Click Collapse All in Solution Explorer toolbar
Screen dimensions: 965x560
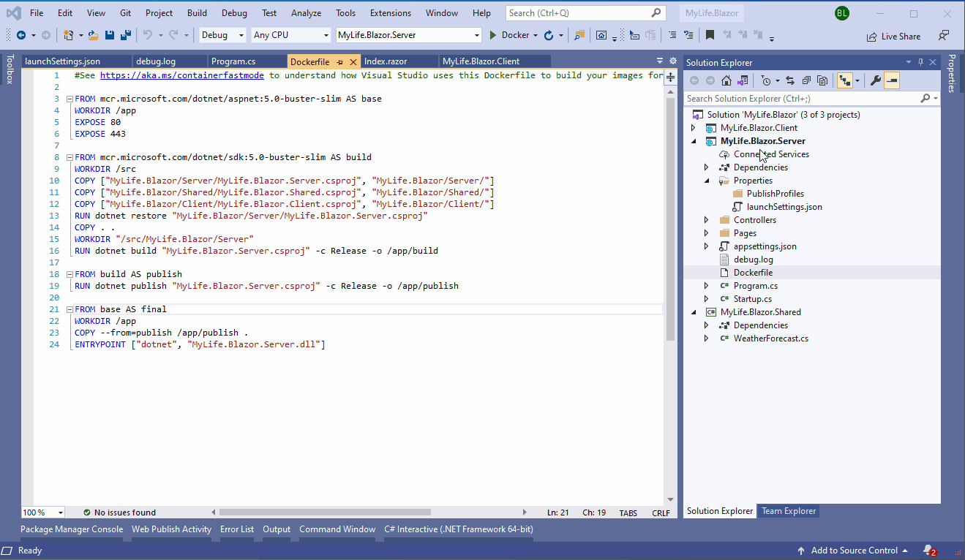point(806,80)
